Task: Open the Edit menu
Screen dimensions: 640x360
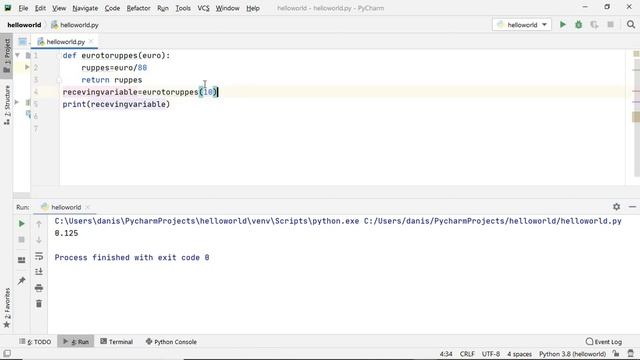Action: pos(40,8)
